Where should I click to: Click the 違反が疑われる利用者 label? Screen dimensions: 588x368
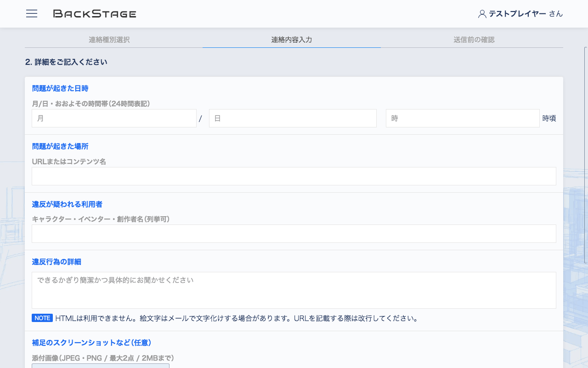pyautogui.click(x=67, y=204)
